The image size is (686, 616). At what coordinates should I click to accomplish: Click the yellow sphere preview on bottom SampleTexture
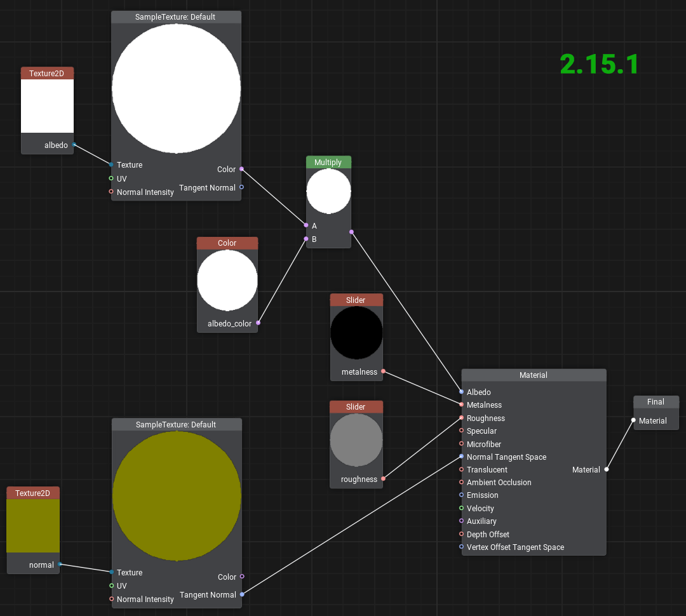click(x=177, y=495)
